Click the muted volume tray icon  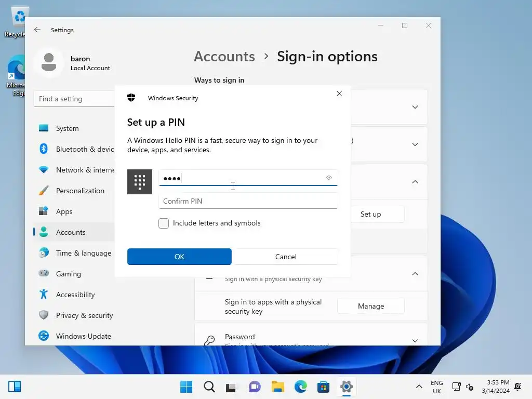470,387
